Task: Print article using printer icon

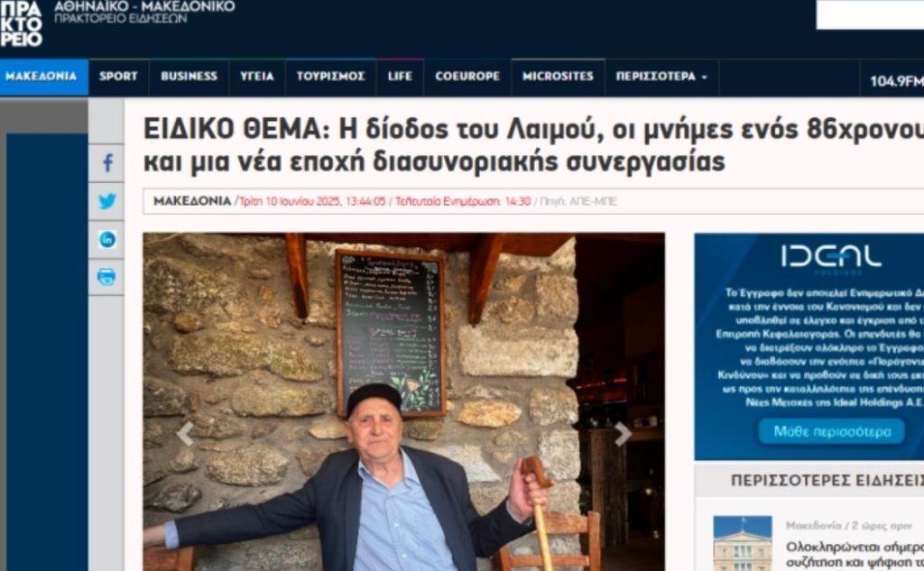Action: (106, 276)
